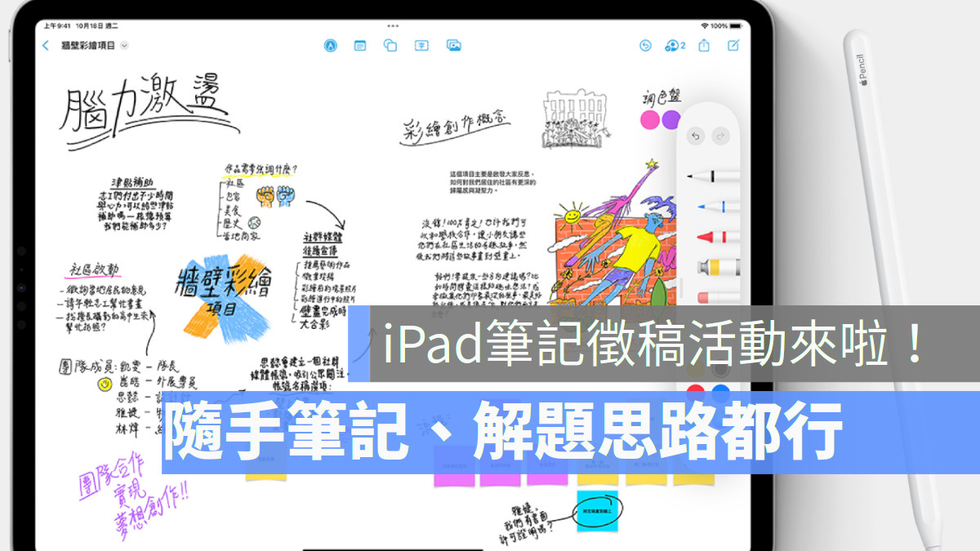980x551 pixels.
Task: Select the 調色盤 handwritten label
Action: coord(661,97)
